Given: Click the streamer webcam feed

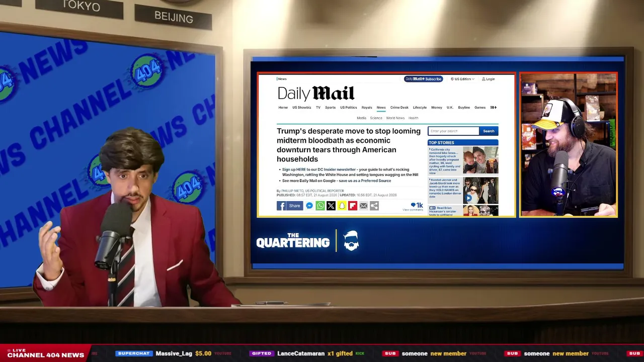Looking at the screenshot, I should coord(569,145).
